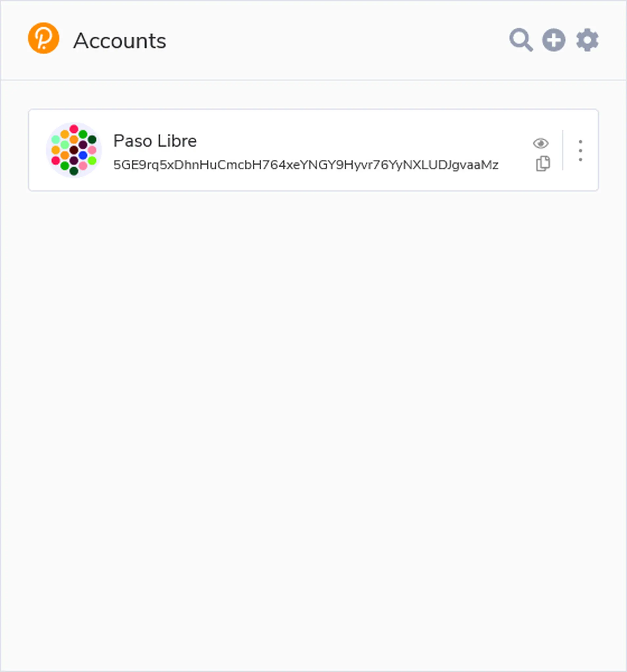Click the plus icon to add account
Screen dimensions: 627x672
554,40
